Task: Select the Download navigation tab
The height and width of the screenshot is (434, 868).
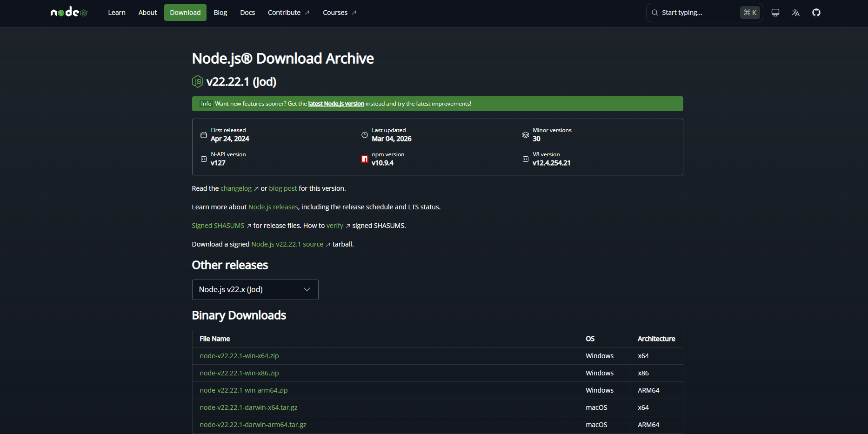Action: tap(185, 13)
